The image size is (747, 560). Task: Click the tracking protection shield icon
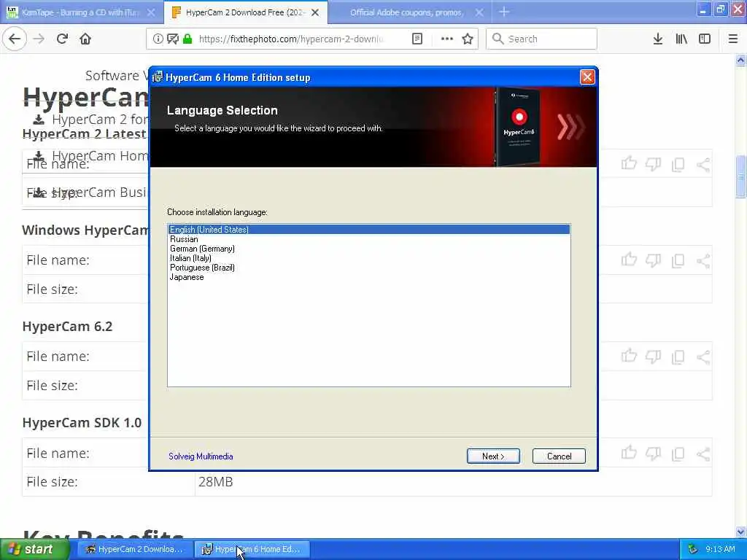tap(172, 39)
